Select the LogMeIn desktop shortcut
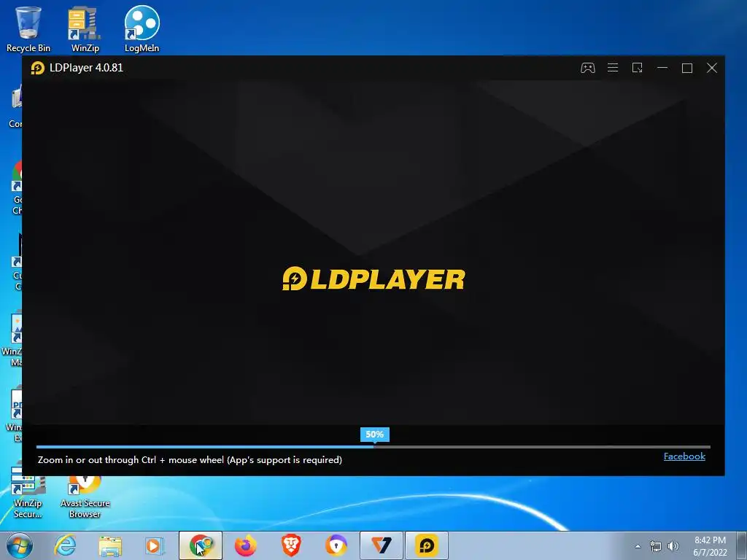 pos(142,29)
